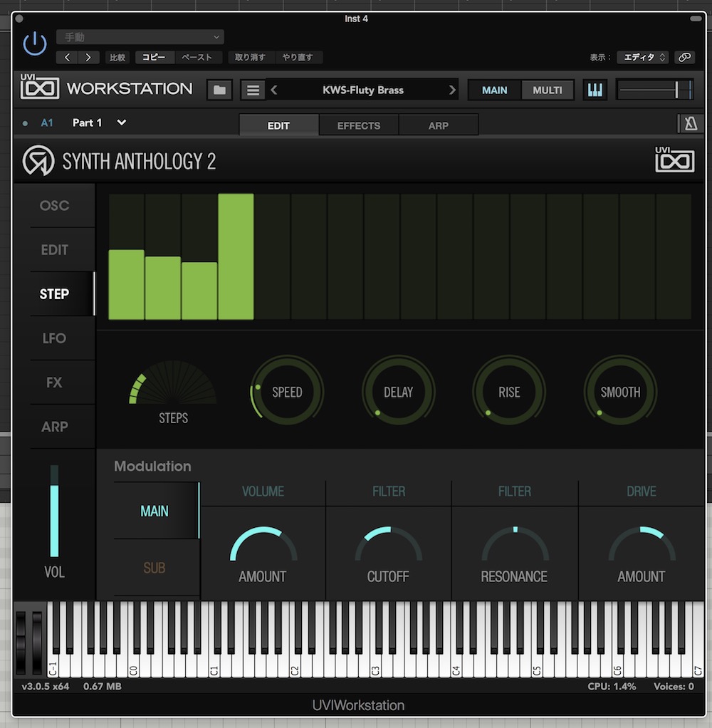
Task: Open the LFO section tab
Action: pyautogui.click(x=54, y=338)
